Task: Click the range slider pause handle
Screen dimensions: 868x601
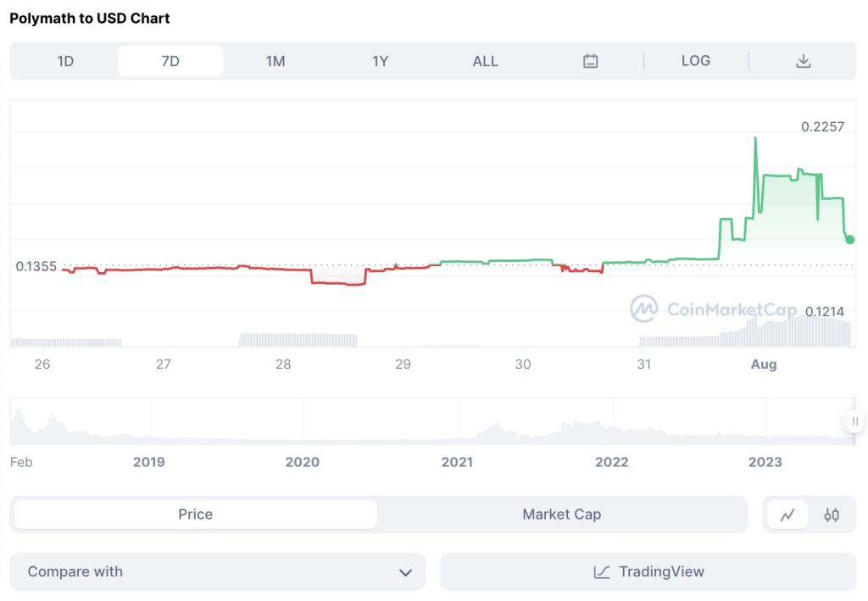Action: 854,421
